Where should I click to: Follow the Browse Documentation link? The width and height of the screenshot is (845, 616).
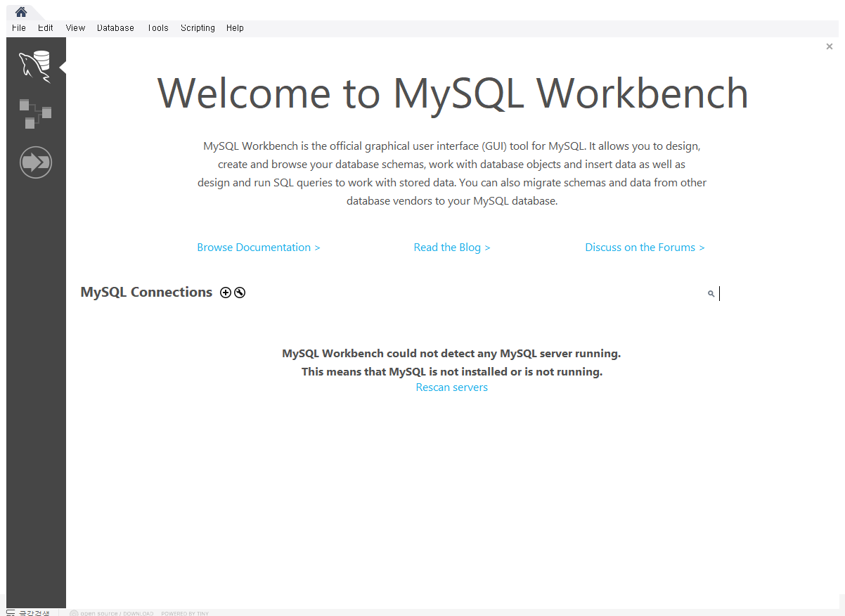[259, 248]
